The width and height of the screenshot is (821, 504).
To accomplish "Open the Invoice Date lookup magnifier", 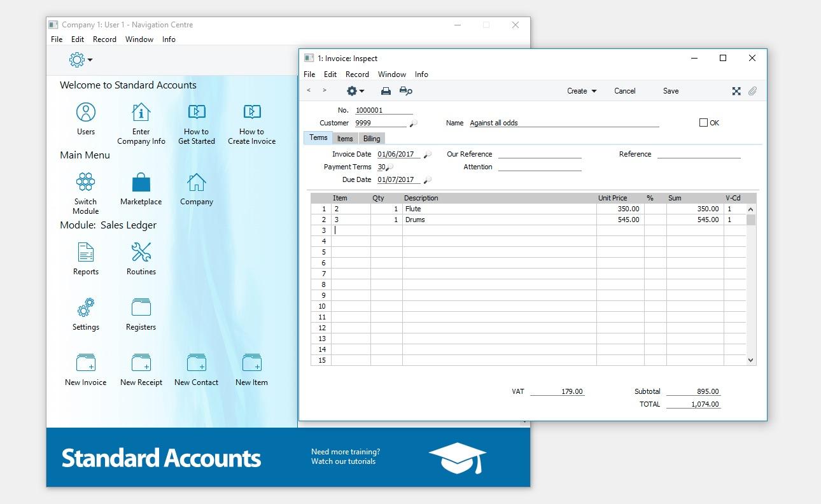I will (x=428, y=155).
